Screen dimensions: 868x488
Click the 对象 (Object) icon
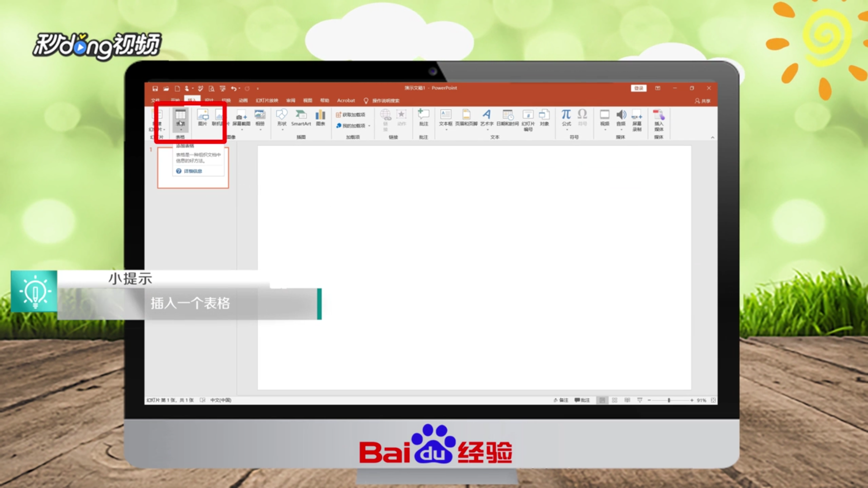(544, 118)
